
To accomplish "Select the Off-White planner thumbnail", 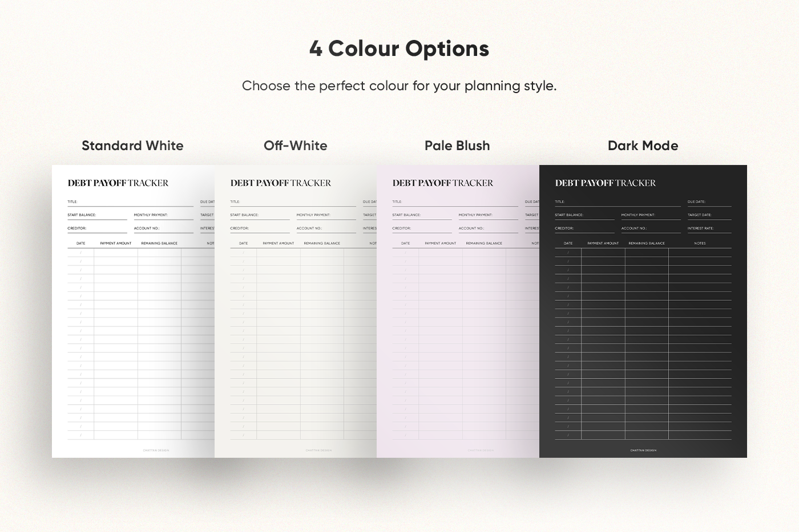I will (x=296, y=311).
